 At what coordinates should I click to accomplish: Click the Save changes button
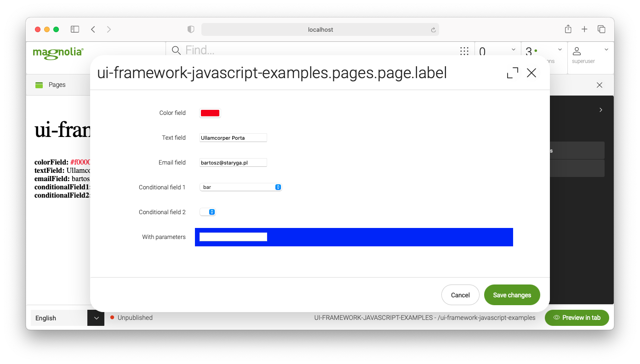coord(512,295)
